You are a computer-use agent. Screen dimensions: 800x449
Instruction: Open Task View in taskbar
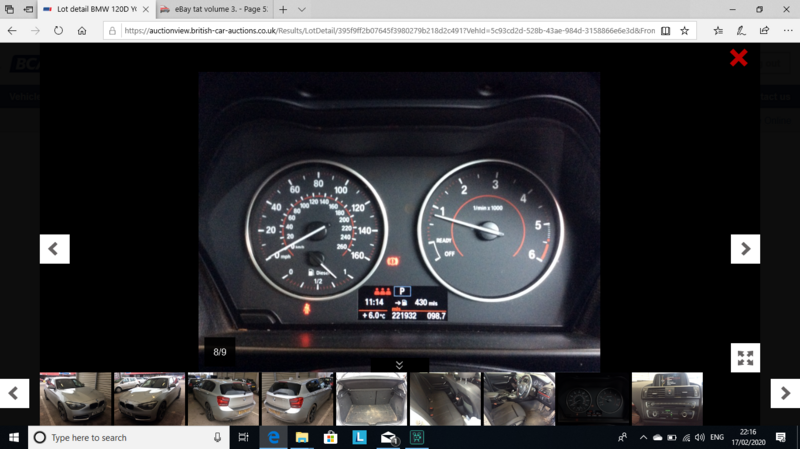point(243,437)
